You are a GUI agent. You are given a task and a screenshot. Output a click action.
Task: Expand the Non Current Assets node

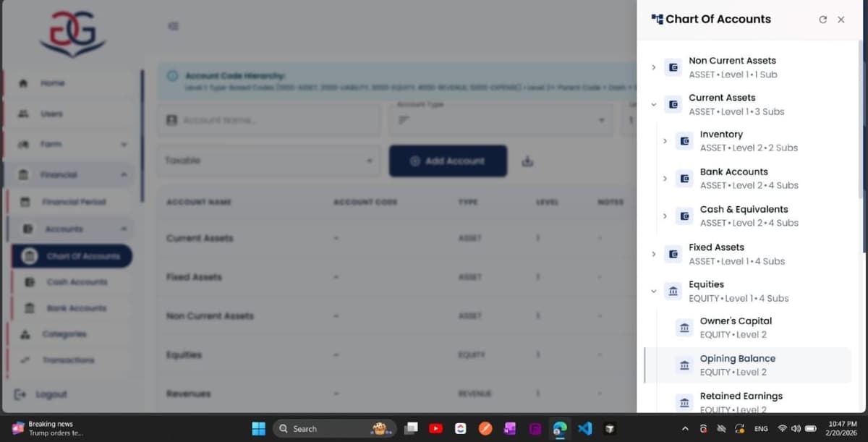coord(653,67)
